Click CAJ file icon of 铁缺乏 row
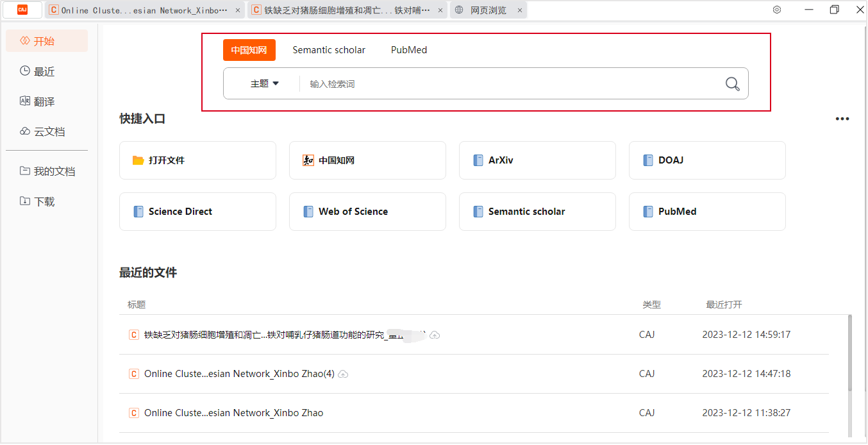The image size is (868, 445). coord(134,335)
